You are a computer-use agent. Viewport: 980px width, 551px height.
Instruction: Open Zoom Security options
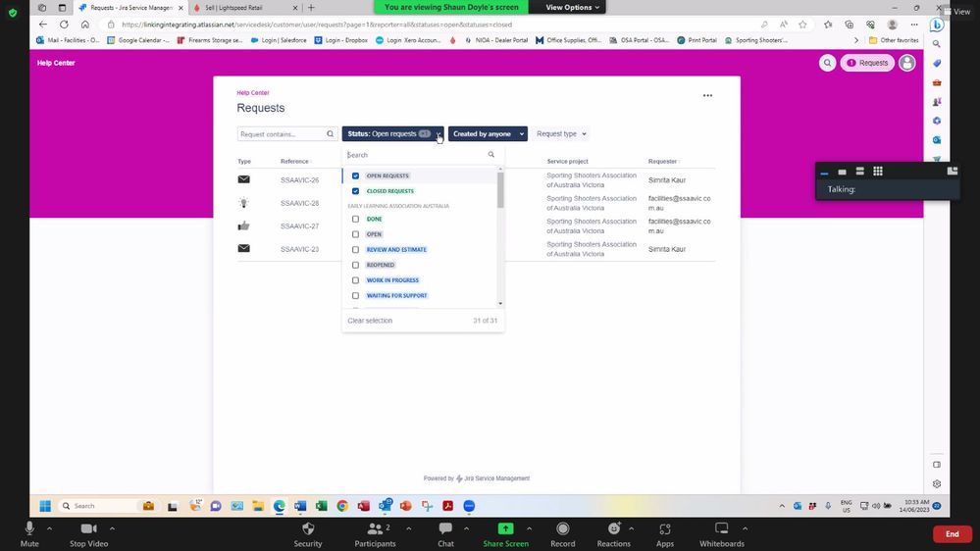coord(307,534)
